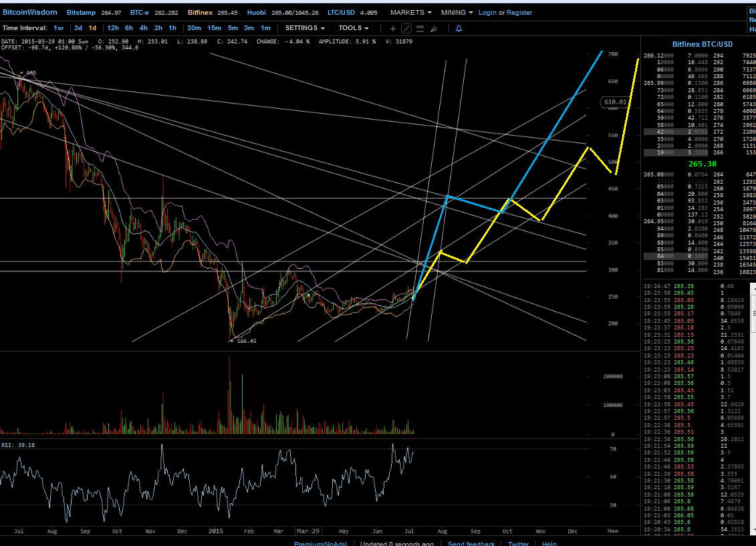Select the Fibonacci fan tool

point(434,29)
